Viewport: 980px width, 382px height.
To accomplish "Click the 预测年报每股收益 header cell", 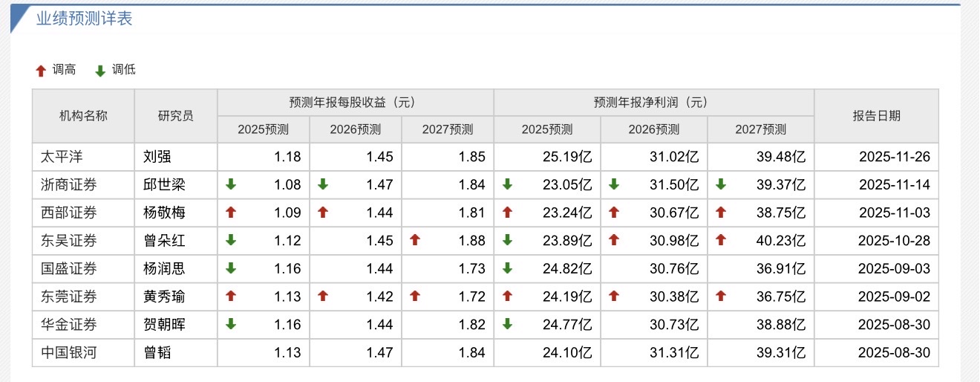I will pos(355,102).
